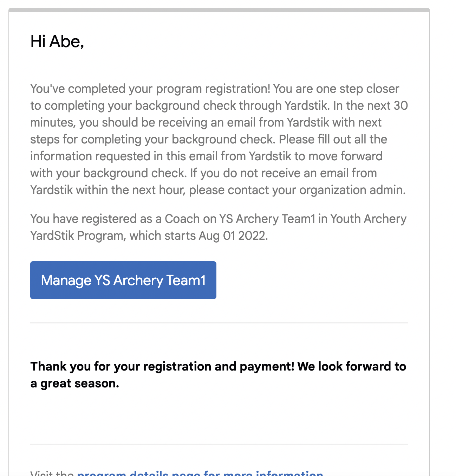The height and width of the screenshot is (476, 456).
Task: Click "YardStik Program," in registration sentence
Action: [78, 236]
